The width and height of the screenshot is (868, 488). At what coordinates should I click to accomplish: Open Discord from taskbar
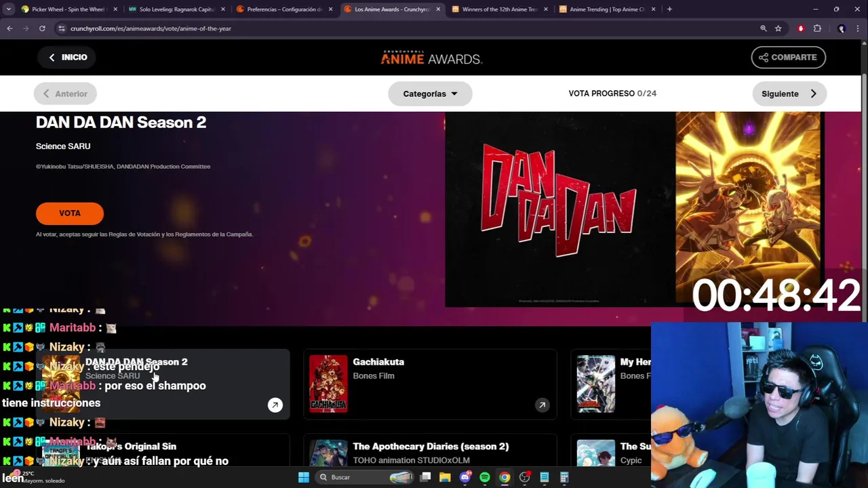pos(465,477)
